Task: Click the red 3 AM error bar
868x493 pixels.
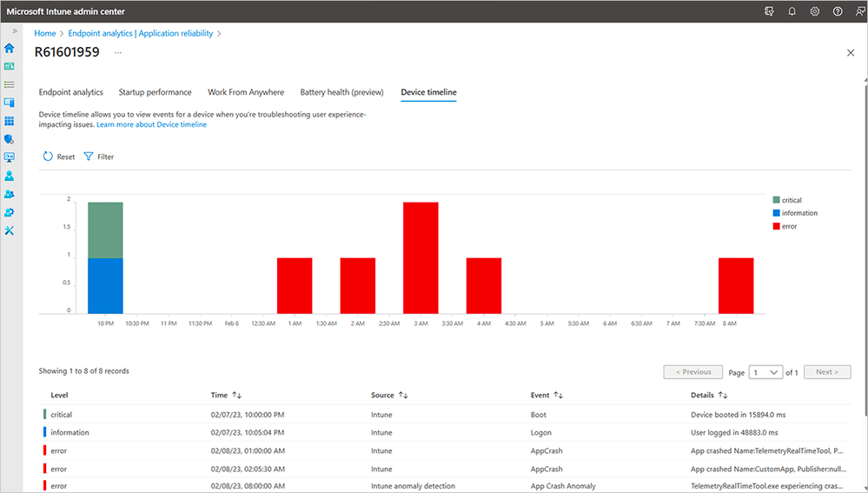Action: [x=421, y=256]
